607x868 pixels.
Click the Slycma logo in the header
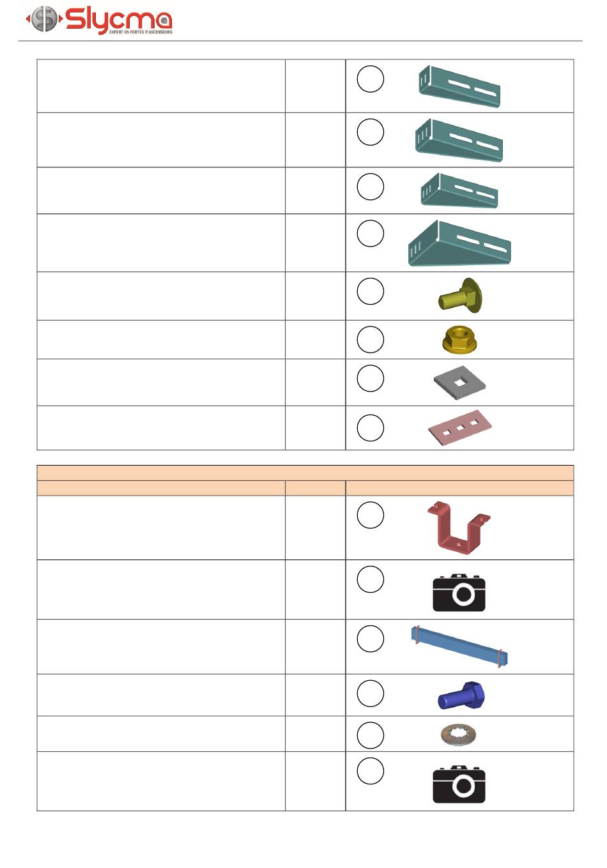99,20
